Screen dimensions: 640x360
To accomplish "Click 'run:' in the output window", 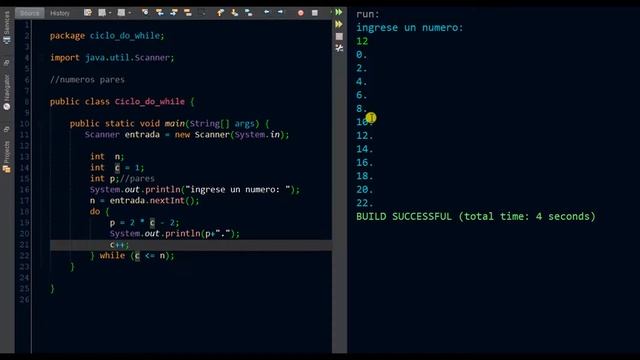I will (368, 14).
